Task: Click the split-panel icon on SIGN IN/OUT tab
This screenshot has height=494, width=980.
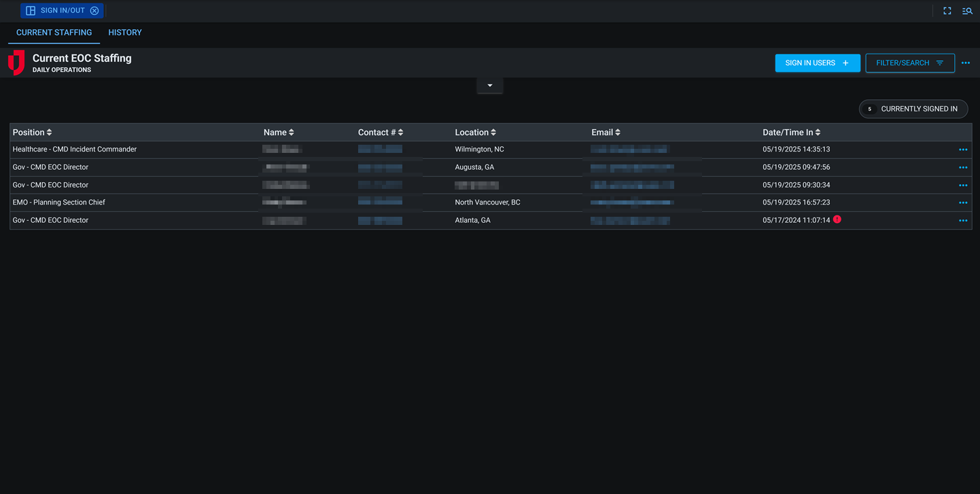Action: (30, 10)
